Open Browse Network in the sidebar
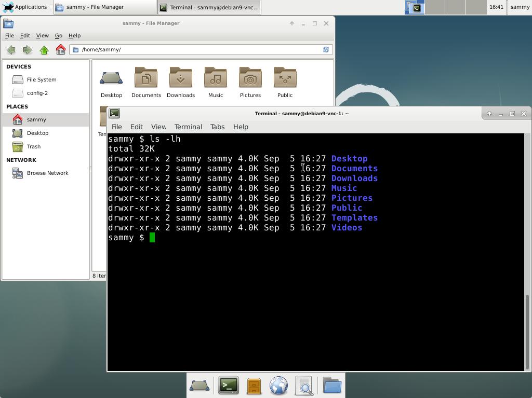 [x=47, y=173]
